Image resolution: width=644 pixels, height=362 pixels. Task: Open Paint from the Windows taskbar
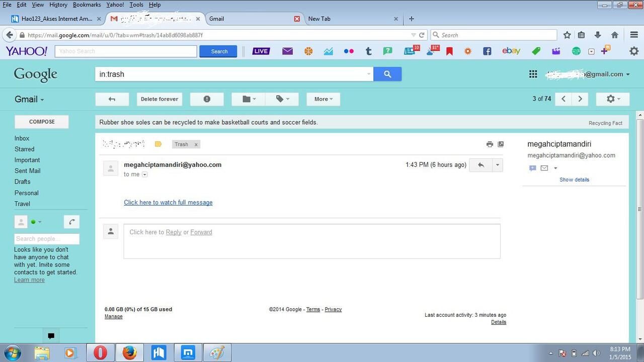pyautogui.click(x=217, y=353)
